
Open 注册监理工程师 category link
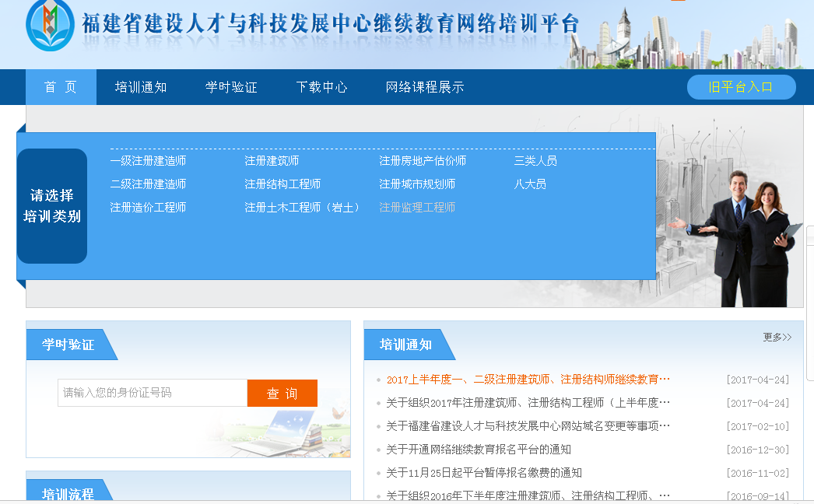pyautogui.click(x=417, y=208)
